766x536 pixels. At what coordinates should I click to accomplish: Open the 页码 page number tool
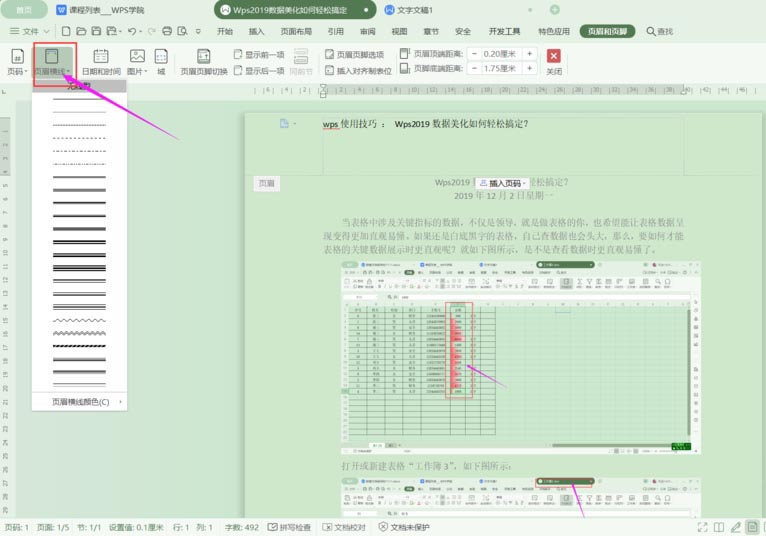17,62
